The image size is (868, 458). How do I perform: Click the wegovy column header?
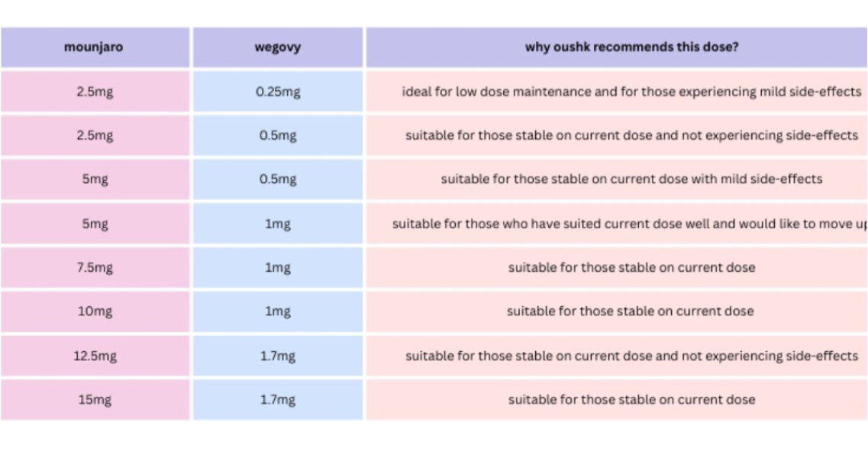point(278,47)
